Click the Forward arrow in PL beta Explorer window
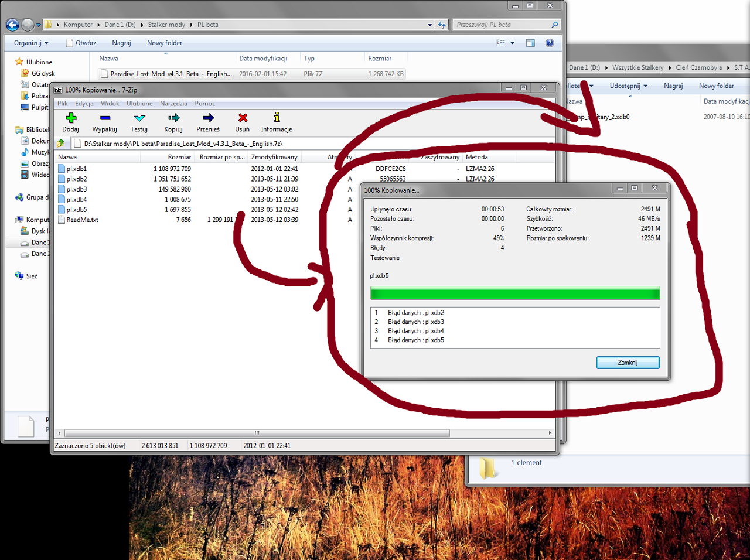750x560 pixels. pos(28,25)
